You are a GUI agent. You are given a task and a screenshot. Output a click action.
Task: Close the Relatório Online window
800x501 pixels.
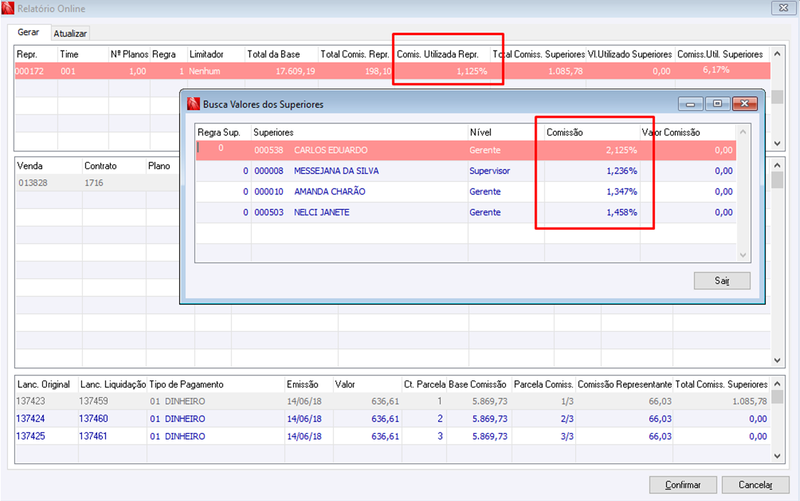point(783,8)
